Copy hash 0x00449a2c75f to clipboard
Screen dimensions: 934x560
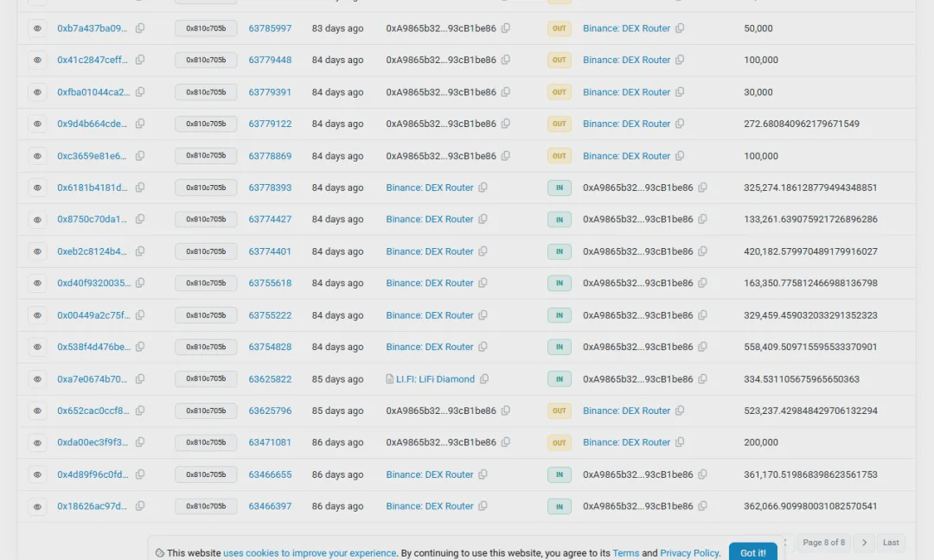coord(140,315)
